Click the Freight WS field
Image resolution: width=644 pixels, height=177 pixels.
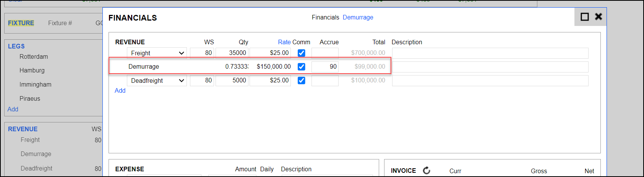tap(202, 53)
